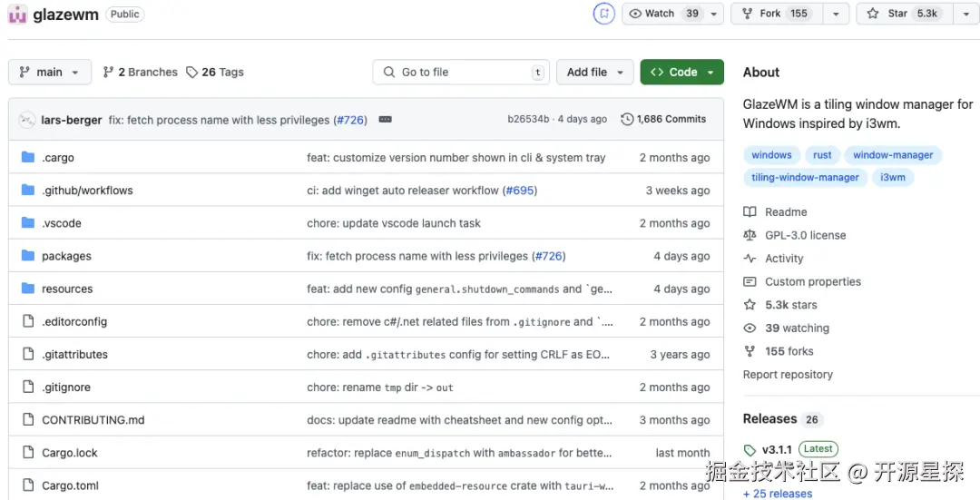Open the .cargo folder icon
The image size is (980, 500).
pos(27,158)
